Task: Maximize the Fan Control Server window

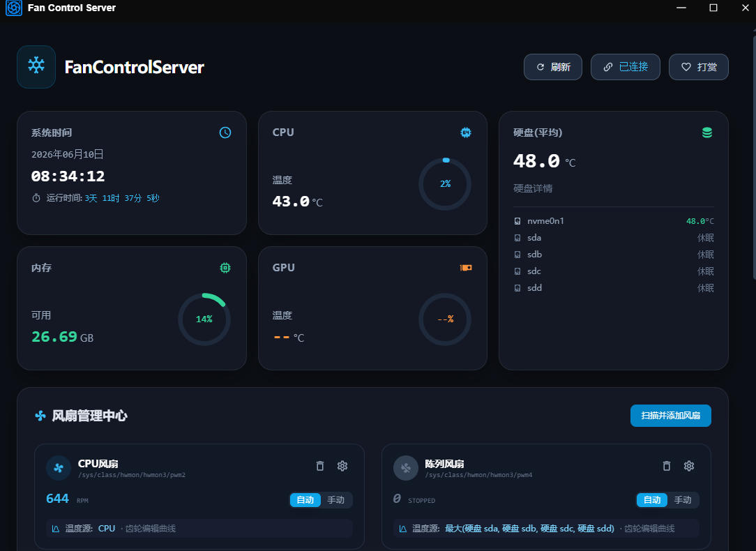Action: [713, 8]
